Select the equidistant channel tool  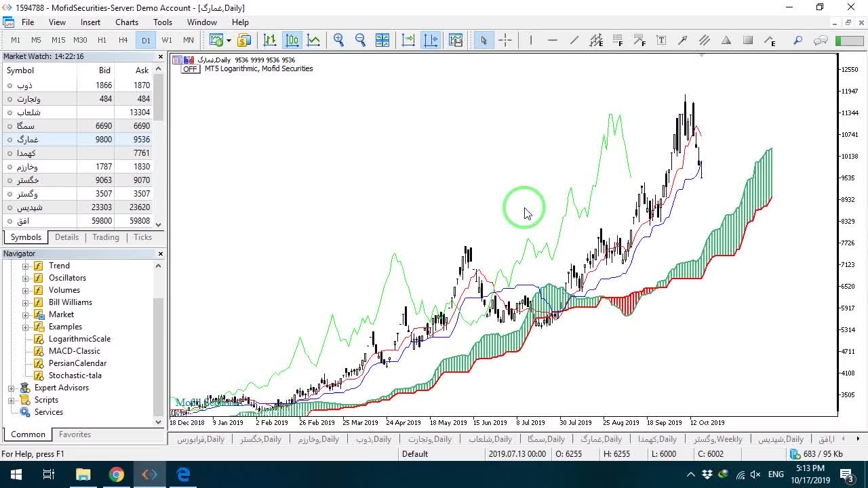[596, 41]
